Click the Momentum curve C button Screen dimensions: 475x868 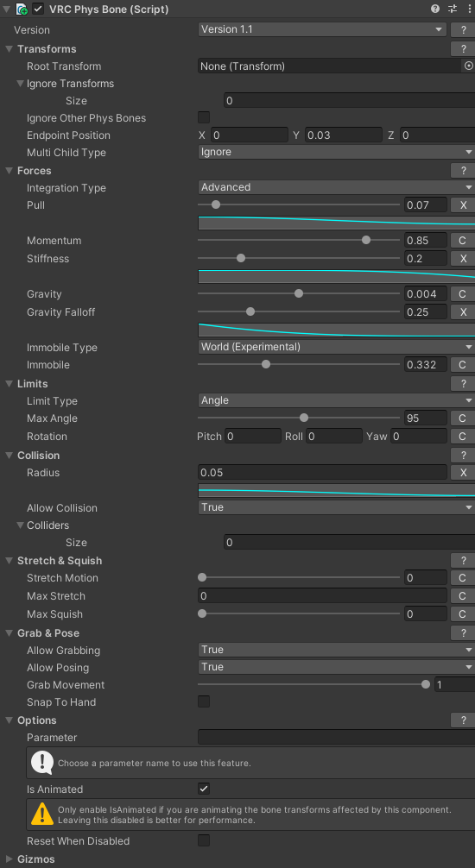coord(462,240)
